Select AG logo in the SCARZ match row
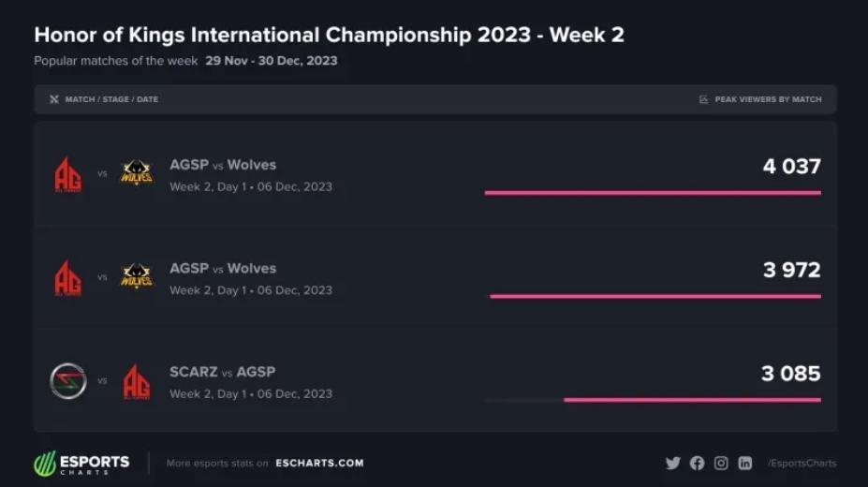The image size is (868, 487). click(x=136, y=381)
